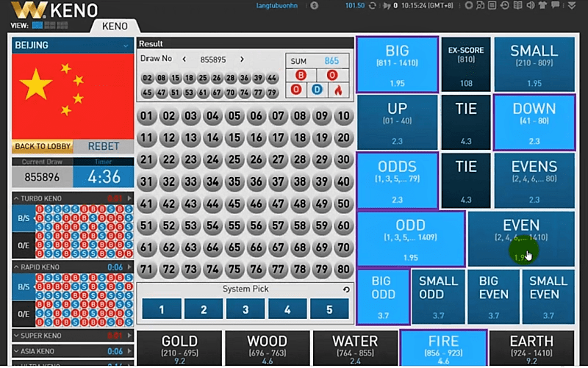Open the chat speech bubble icon
This screenshot has height=368, width=588.
pos(555,5)
